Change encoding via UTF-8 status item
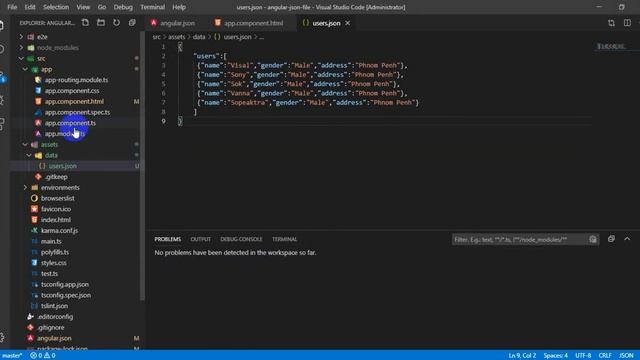This screenshot has height=360, width=640. [x=583, y=356]
